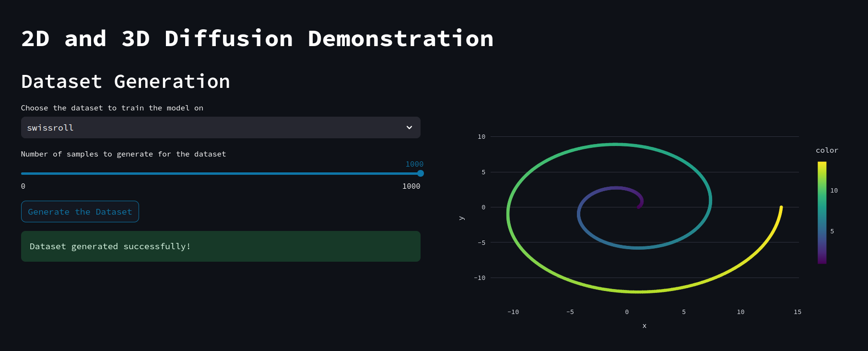Click the y-axis tick label 10

click(x=481, y=137)
